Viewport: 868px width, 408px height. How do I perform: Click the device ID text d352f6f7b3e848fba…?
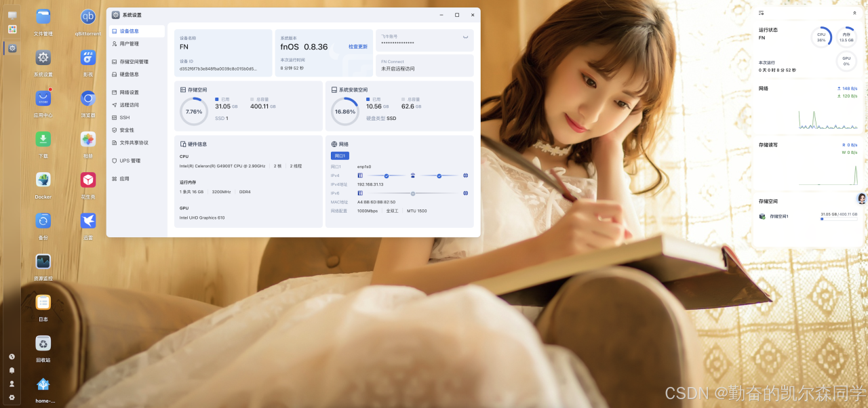click(x=218, y=68)
